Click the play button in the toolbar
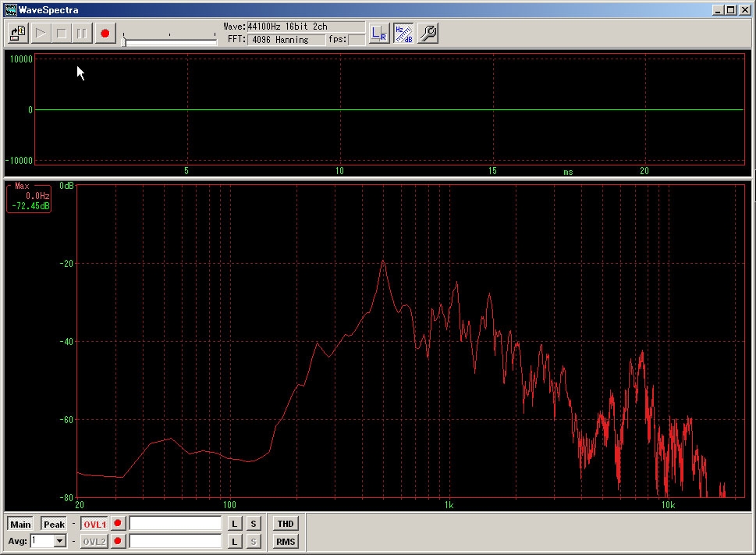 (x=41, y=34)
